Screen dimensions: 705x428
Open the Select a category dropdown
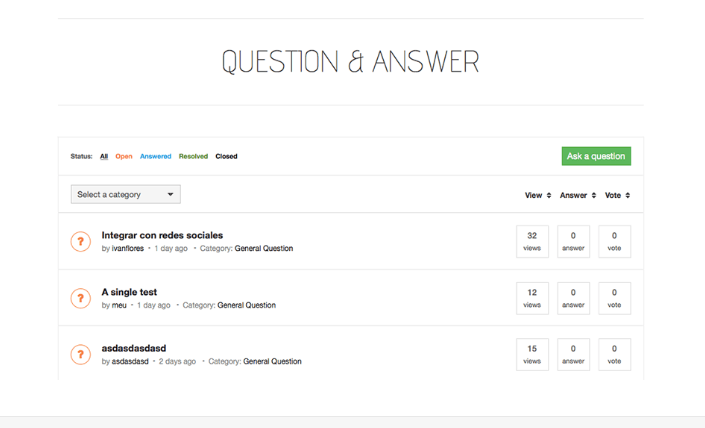click(x=125, y=194)
